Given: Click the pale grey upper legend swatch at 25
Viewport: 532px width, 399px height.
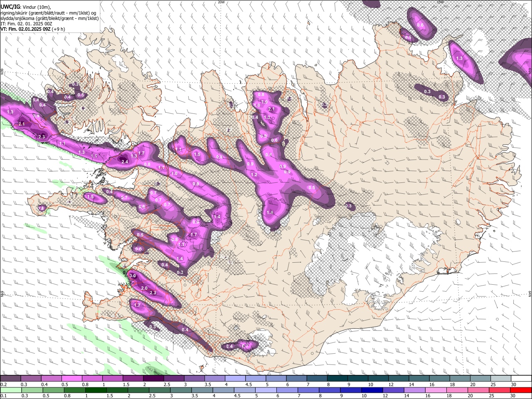Looking at the screenshot, I should tap(501, 378).
